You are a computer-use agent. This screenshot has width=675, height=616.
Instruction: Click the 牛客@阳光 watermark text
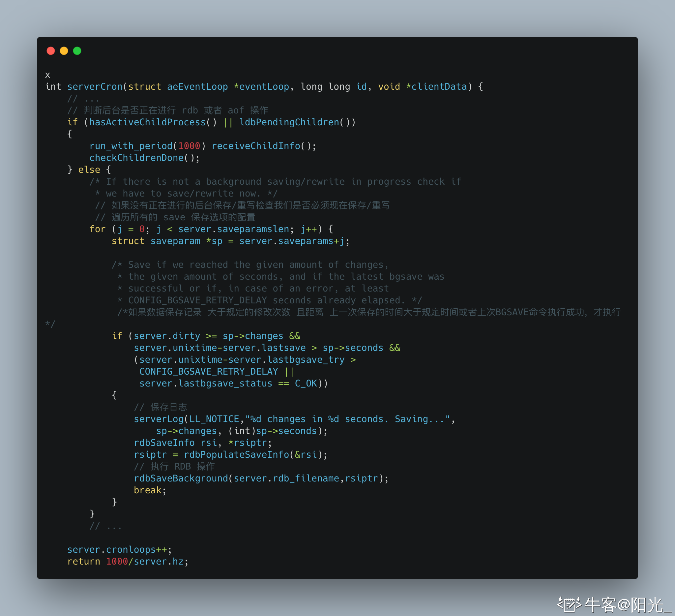(629, 605)
